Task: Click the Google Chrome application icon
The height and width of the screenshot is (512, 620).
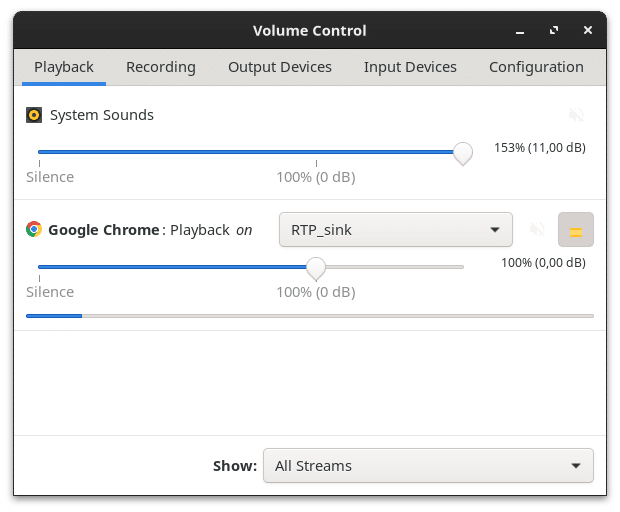Action: [34, 229]
